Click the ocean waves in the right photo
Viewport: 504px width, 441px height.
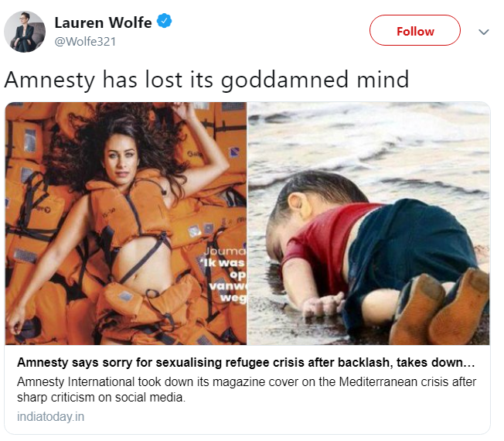tap(369, 142)
